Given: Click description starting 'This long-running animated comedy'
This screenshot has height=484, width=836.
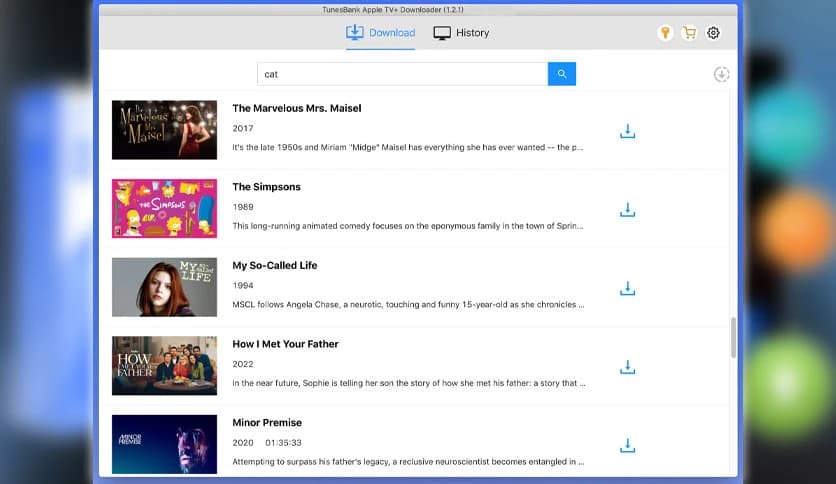Looking at the screenshot, I should tap(407, 226).
